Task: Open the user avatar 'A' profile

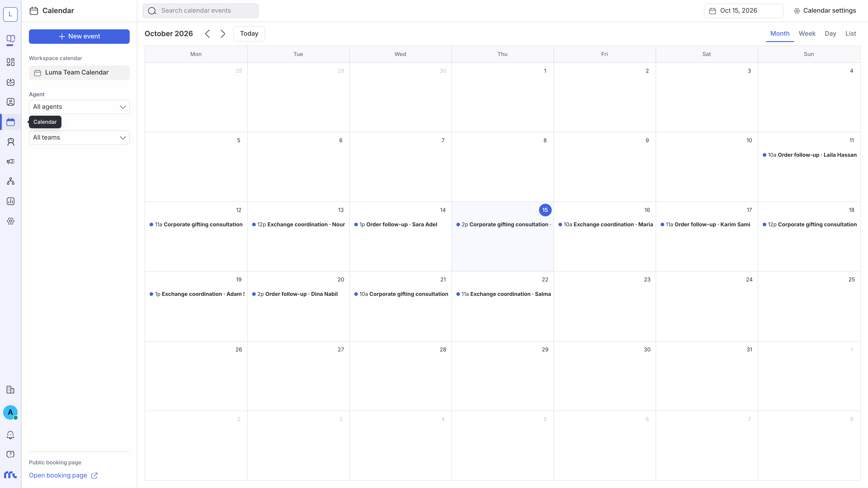Action: point(10,412)
